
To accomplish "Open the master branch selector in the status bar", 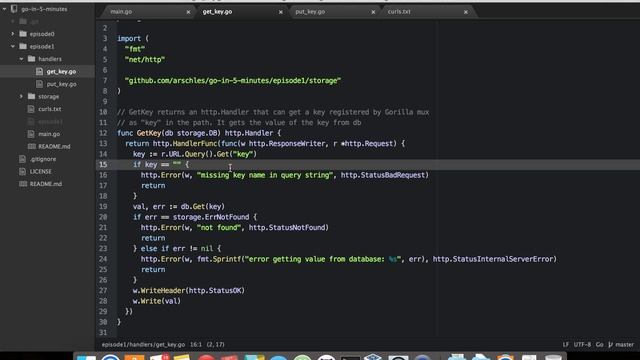I will tap(624, 344).
